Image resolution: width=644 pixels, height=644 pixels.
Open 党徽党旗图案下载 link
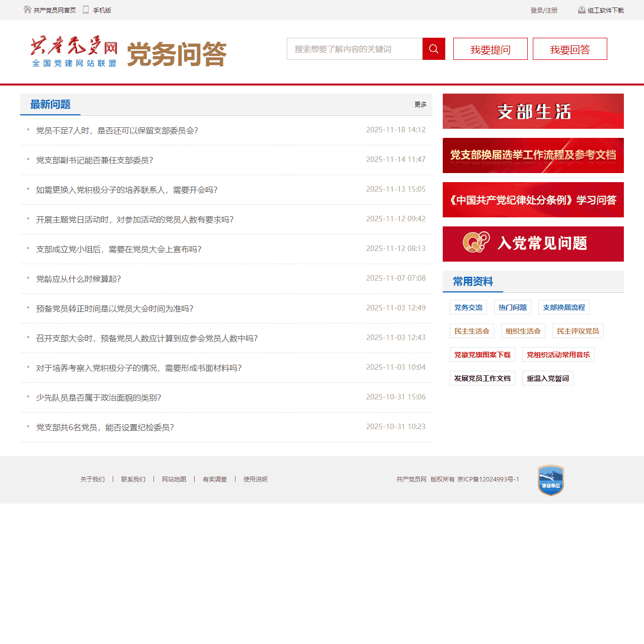(x=481, y=354)
